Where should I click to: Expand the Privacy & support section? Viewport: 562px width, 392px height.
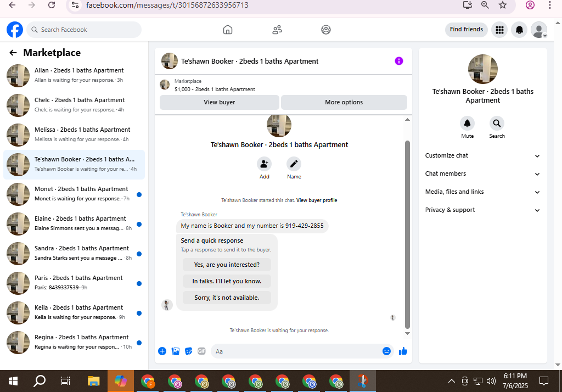click(x=482, y=210)
